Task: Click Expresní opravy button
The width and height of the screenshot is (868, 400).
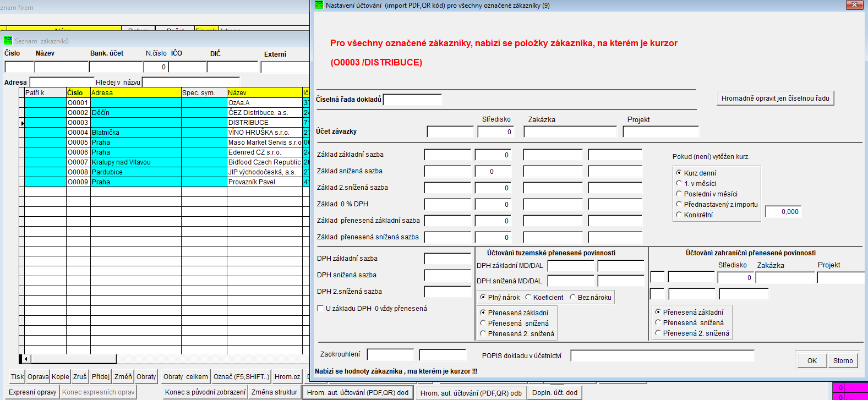Action: coord(32,392)
